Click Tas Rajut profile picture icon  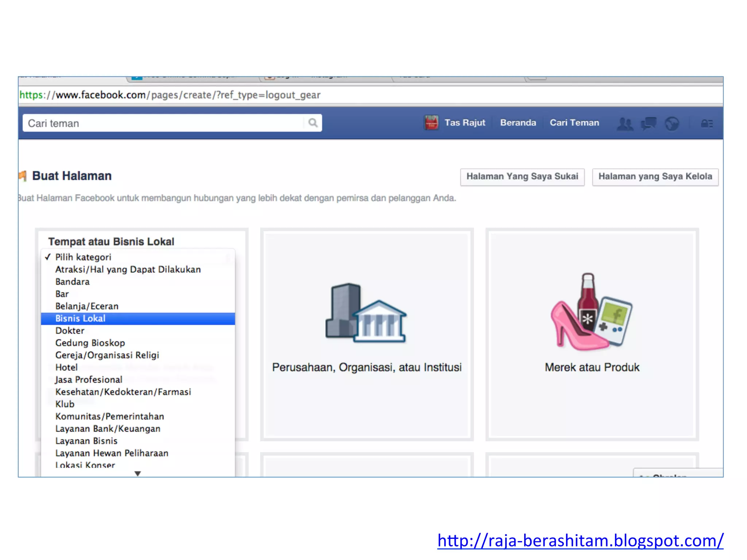click(x=431, y=123)
